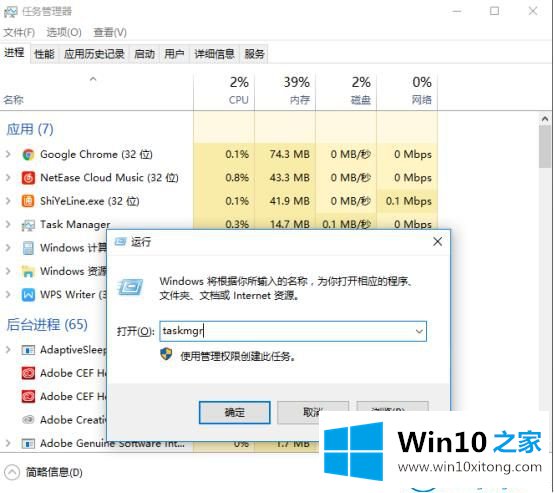
Task: Expand the Windows calculator row
Action: (8, 248)
